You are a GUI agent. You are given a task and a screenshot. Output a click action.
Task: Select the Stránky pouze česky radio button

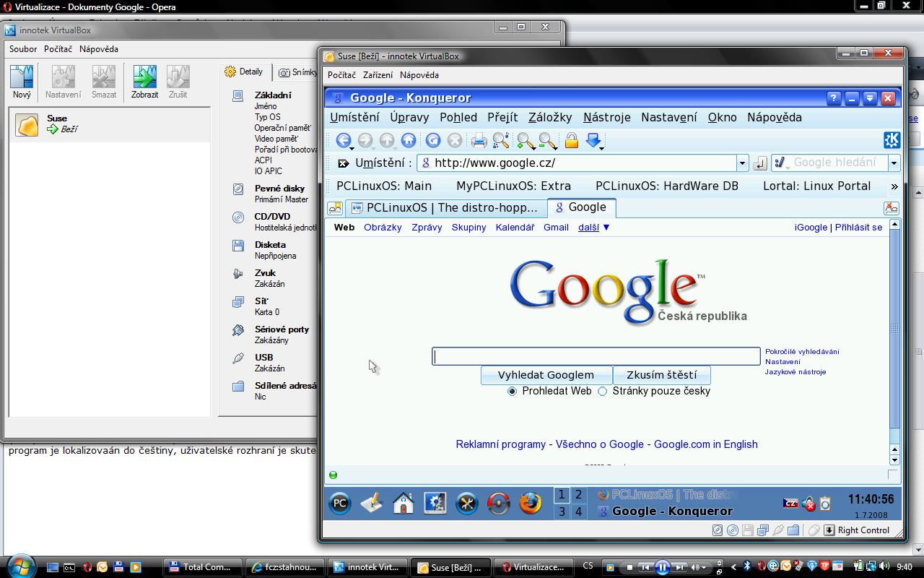[x=602, y=391]
